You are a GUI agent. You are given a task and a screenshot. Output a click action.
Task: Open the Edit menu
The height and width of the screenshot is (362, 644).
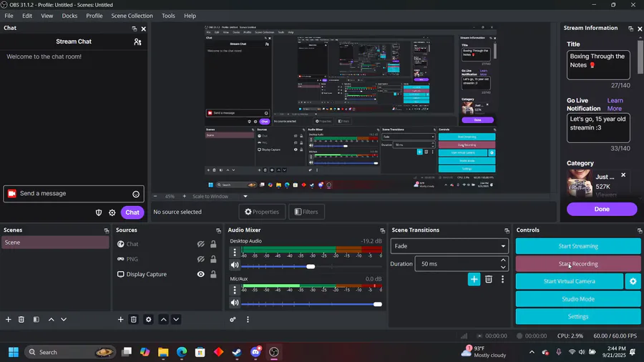[x=27, y=16]
